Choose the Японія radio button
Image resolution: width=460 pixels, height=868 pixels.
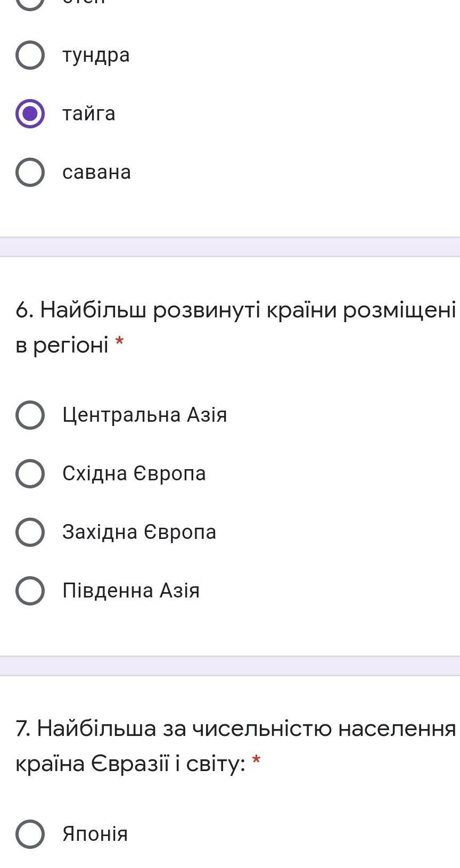(30, 833)
